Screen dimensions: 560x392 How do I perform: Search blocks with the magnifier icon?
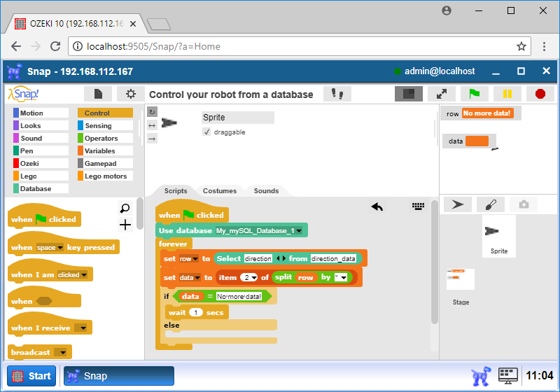[125, 208]
